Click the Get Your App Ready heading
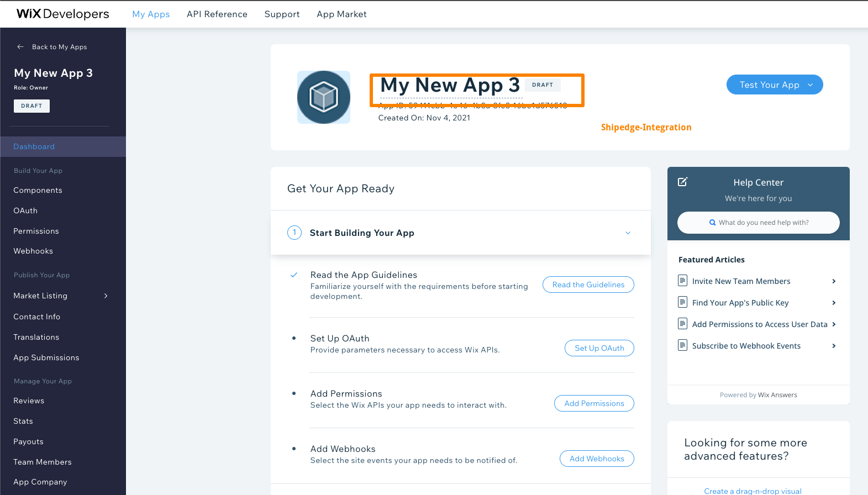Screen dimensions: 868x495 (341, 188)
